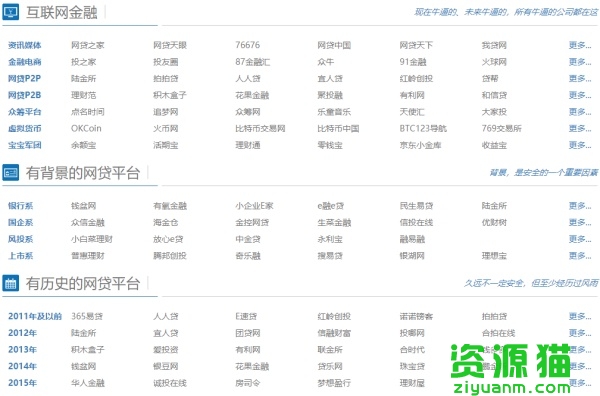Expand 更多 in the 银行系 row
Viewport: 600px width, 396px height.
[580, 206]
